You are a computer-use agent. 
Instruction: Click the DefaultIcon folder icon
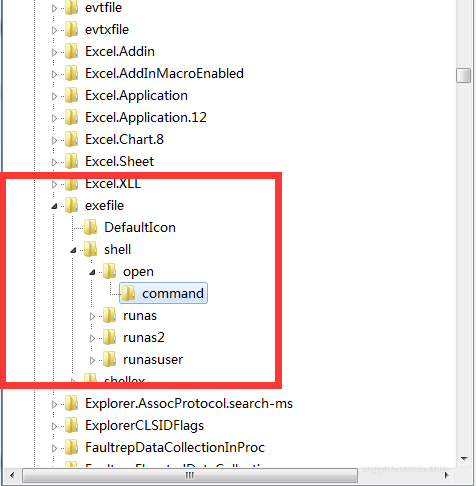pos(90,227)
